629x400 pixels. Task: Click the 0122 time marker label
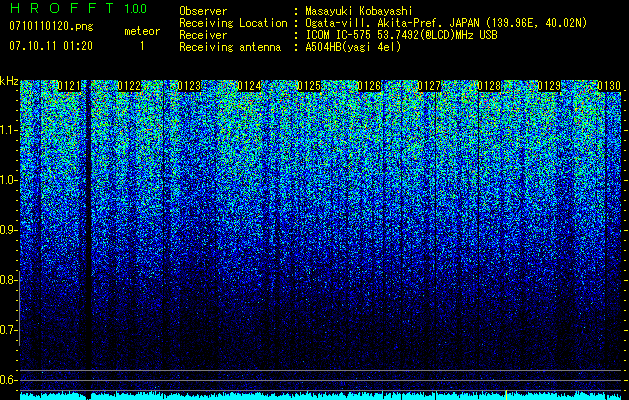click(x=129, y=86)
